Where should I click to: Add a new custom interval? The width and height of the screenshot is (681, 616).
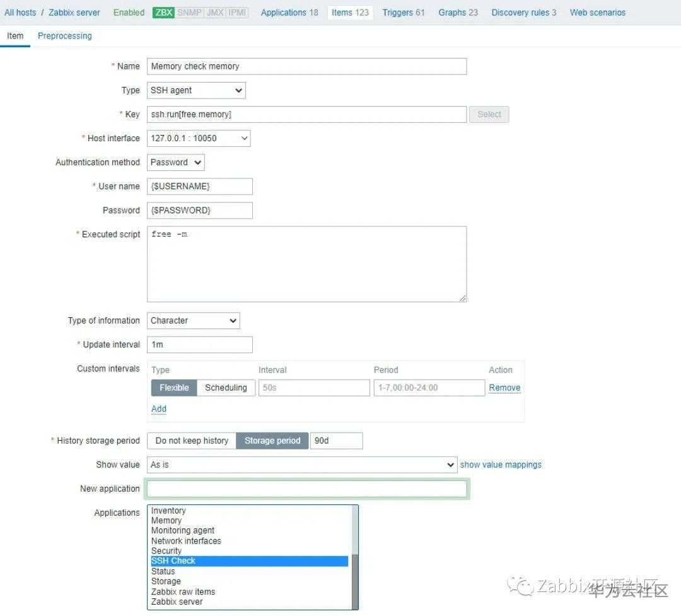click(158, 409)
